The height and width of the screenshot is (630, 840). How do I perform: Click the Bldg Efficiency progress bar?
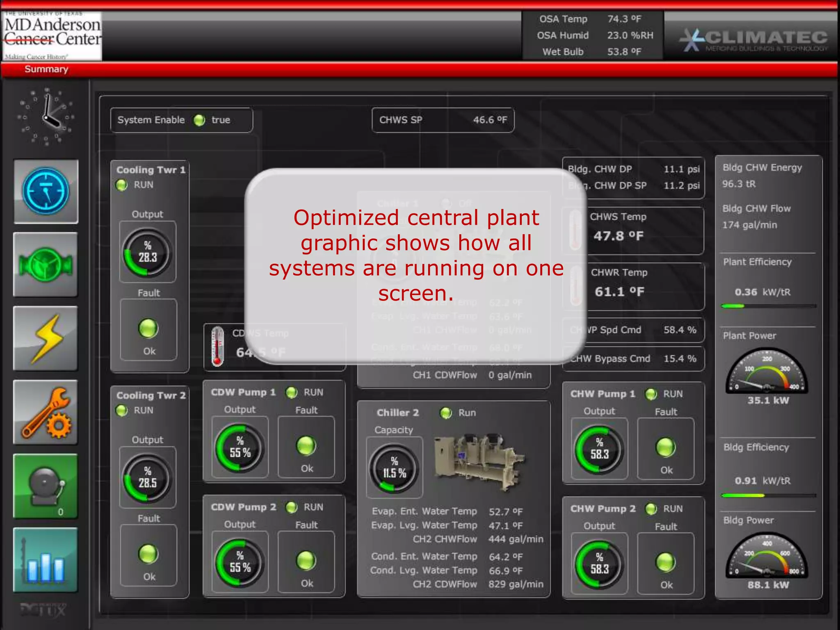click(x=769, y=495)
